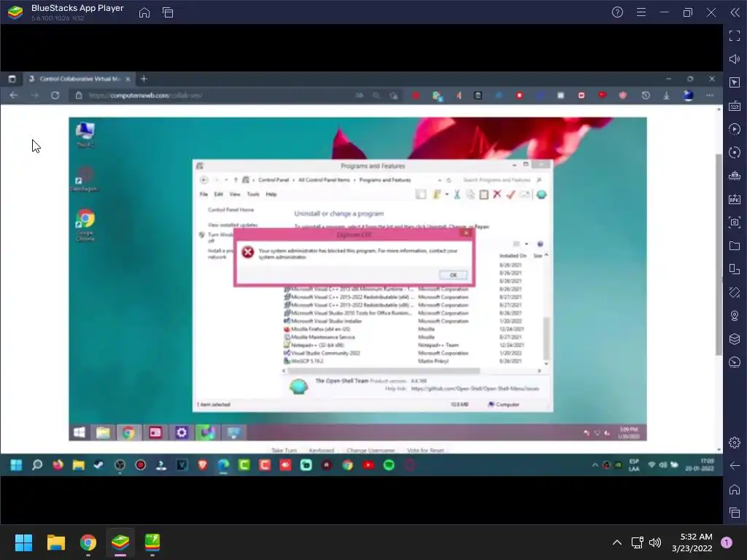Click the active BlueStacks icon on host taskbar

(120, 542)
